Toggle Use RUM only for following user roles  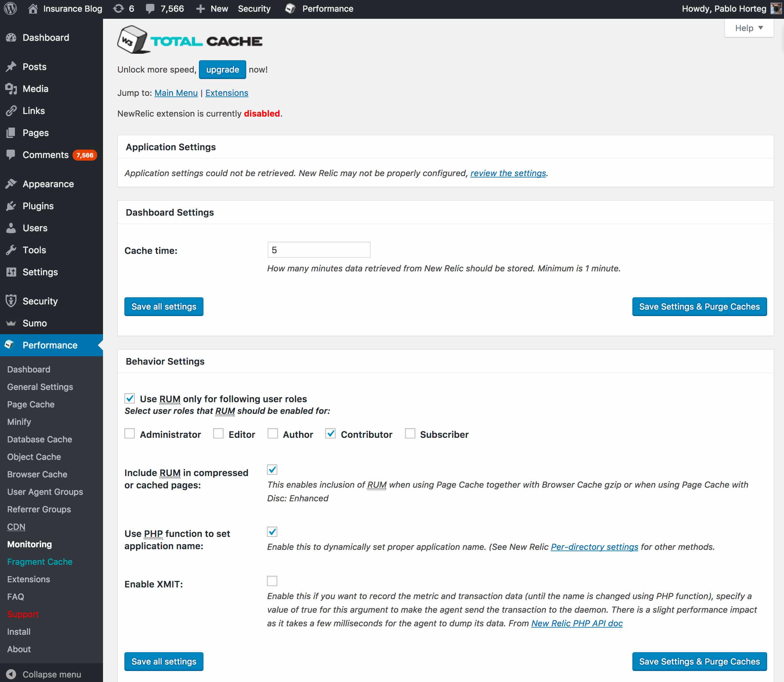click(x=130, y=398)
